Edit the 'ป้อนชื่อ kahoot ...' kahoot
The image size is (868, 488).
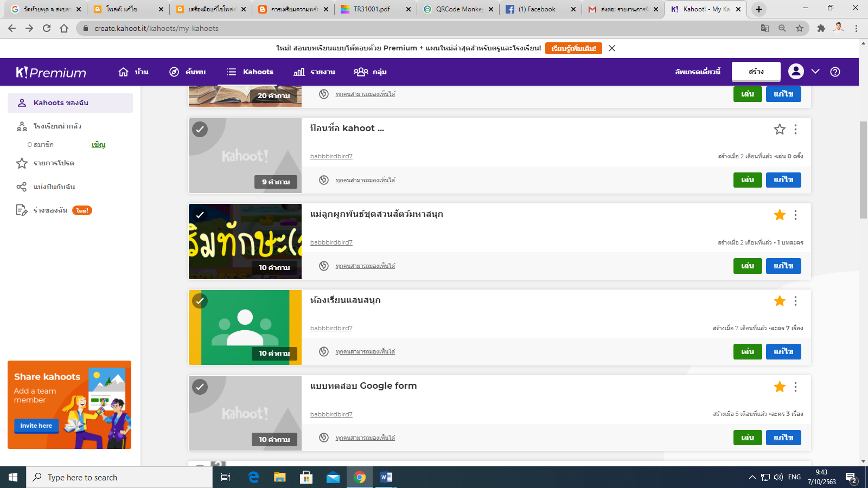tap(783, 180)
